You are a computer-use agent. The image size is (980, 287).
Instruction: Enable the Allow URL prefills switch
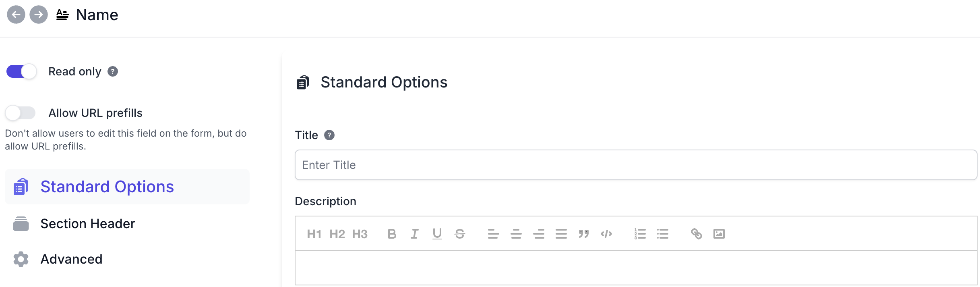click(x=21, y=113)
